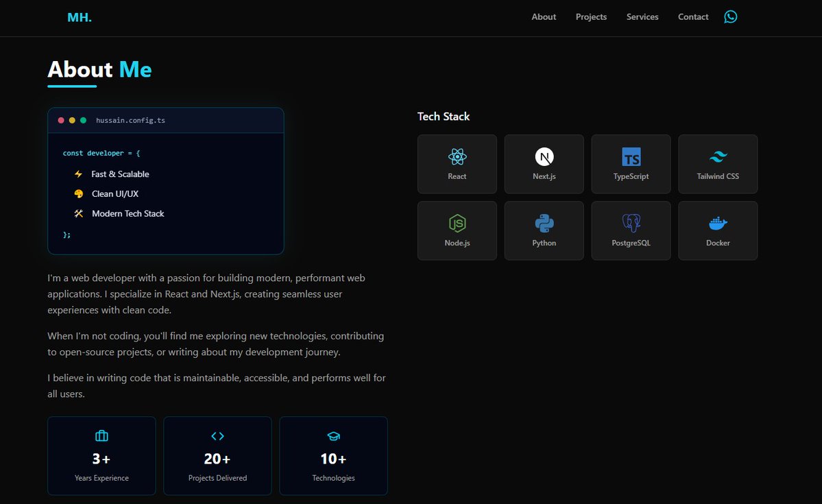Click the Docker label in its card
Screen dimensions: 822x504
(718, 243)
